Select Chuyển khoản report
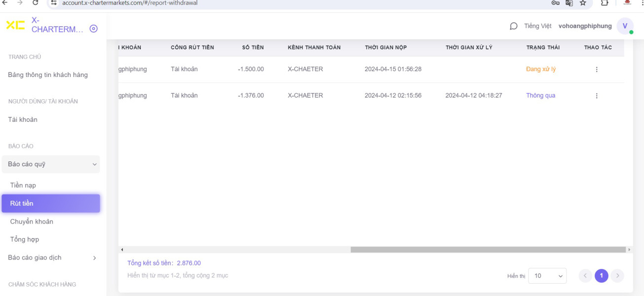 (x=32, y=222)
